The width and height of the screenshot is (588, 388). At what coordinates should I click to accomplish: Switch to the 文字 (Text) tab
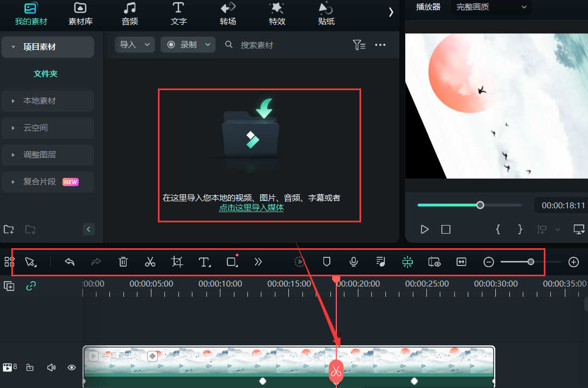pyautogui.click(x=178, y=13)
